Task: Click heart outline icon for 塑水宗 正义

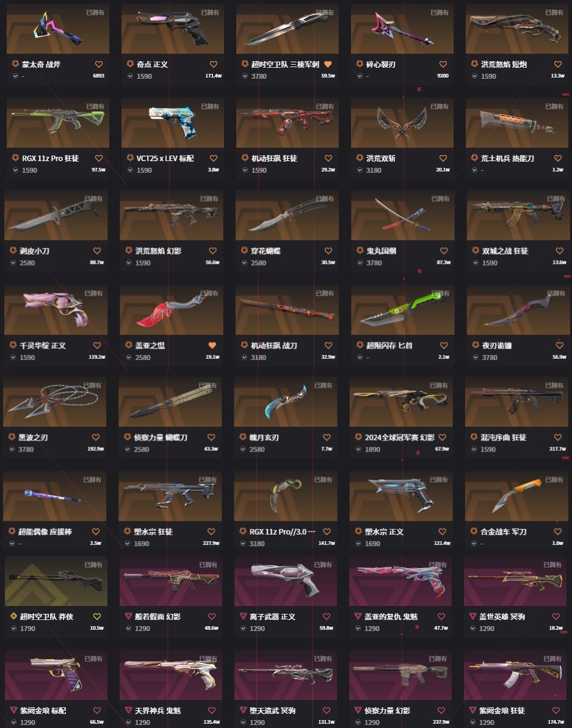Action: (442, 532)
